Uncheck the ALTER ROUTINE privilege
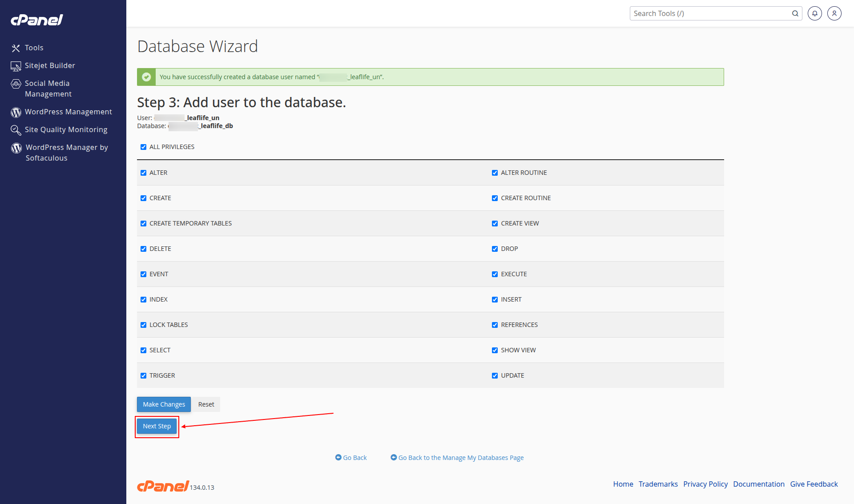 tap(495, 173)
